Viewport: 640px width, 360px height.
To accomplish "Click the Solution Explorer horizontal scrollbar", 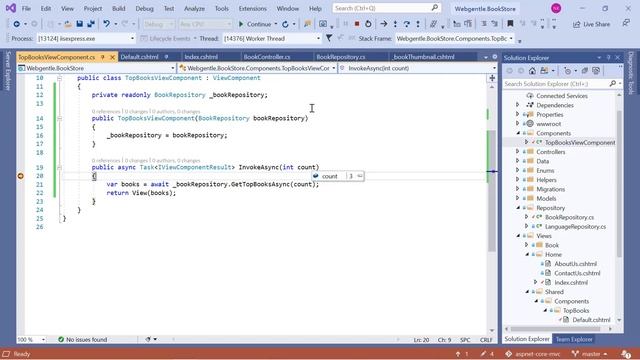I will (x=555, y=329).
